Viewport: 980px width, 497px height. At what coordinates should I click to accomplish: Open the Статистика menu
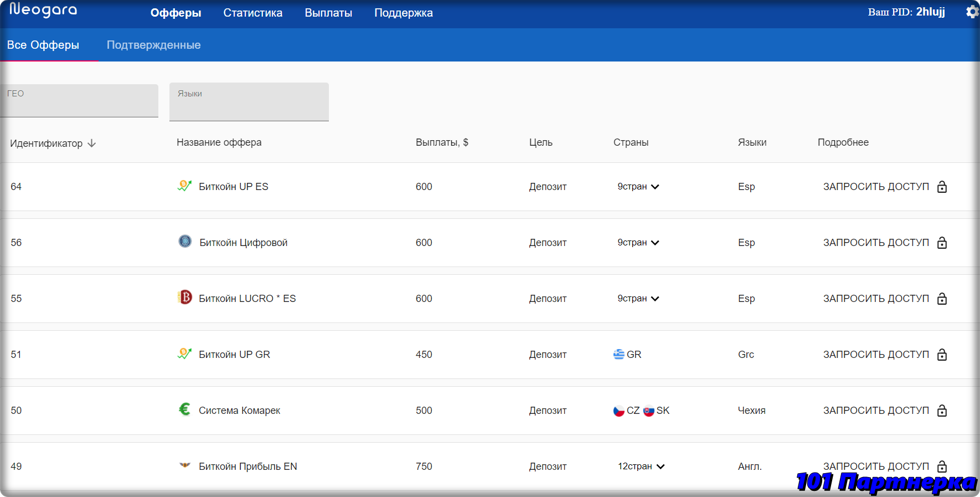(253, 13)
